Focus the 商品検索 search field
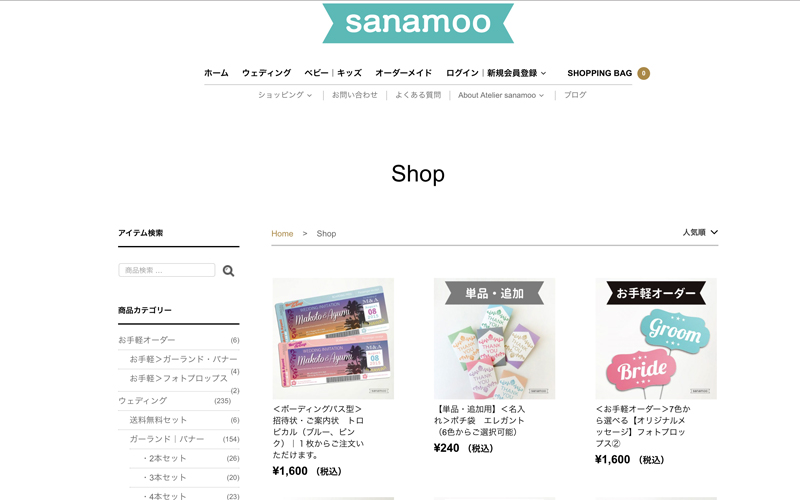This screenshot has height=500, width=800. click(x=167, y=270)
